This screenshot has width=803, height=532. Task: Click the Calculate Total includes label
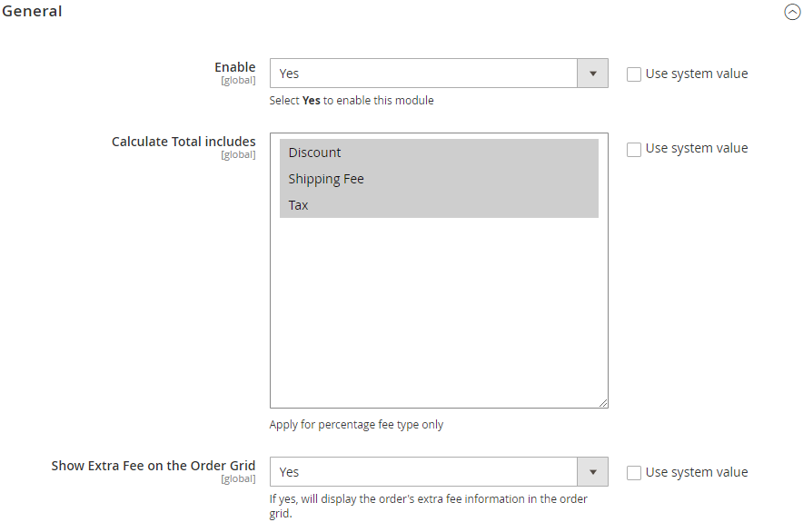tap(183, 142)
